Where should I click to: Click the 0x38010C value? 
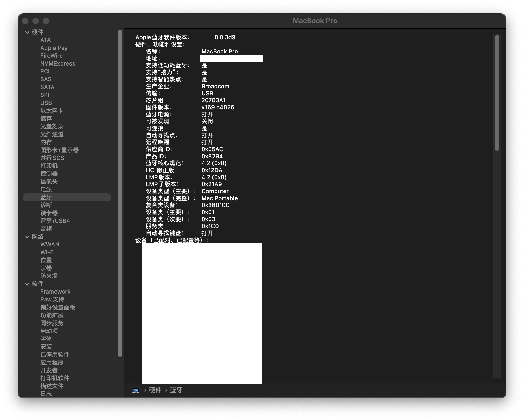pos(215,205)
